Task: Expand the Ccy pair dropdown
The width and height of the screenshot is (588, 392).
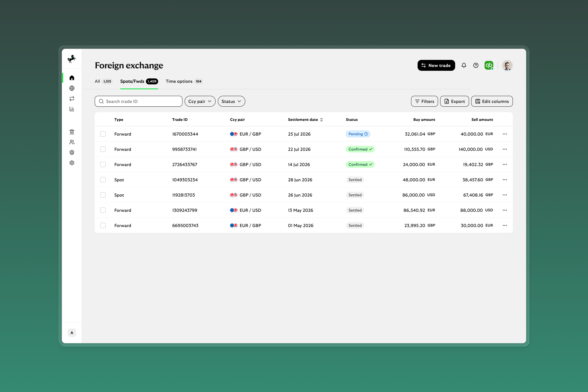Action: [200, 101]
